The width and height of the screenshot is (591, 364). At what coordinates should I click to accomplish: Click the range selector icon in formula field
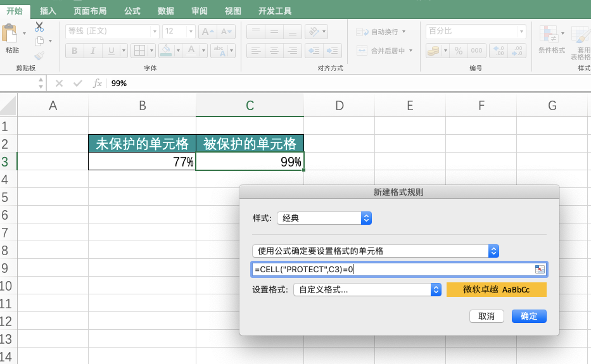[x=540, y=269]
